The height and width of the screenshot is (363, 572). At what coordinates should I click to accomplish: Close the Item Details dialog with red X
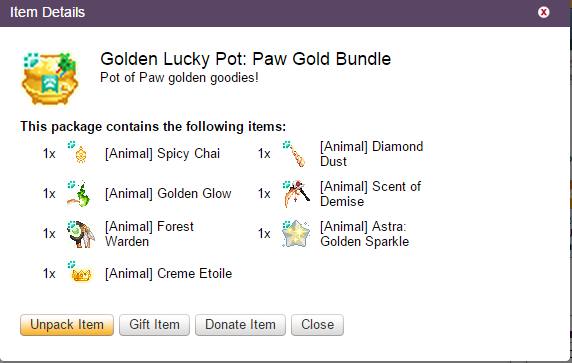click(x=544, y=12)
